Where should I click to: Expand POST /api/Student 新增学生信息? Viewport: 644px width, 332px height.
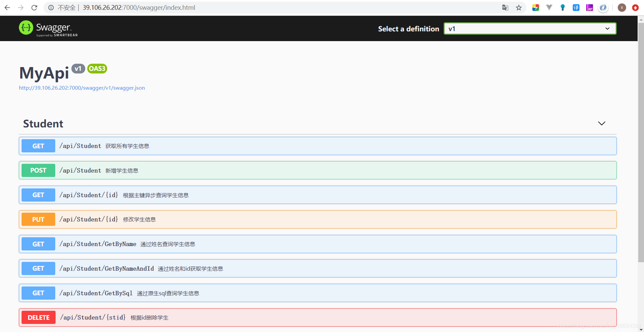pos(318,170)
